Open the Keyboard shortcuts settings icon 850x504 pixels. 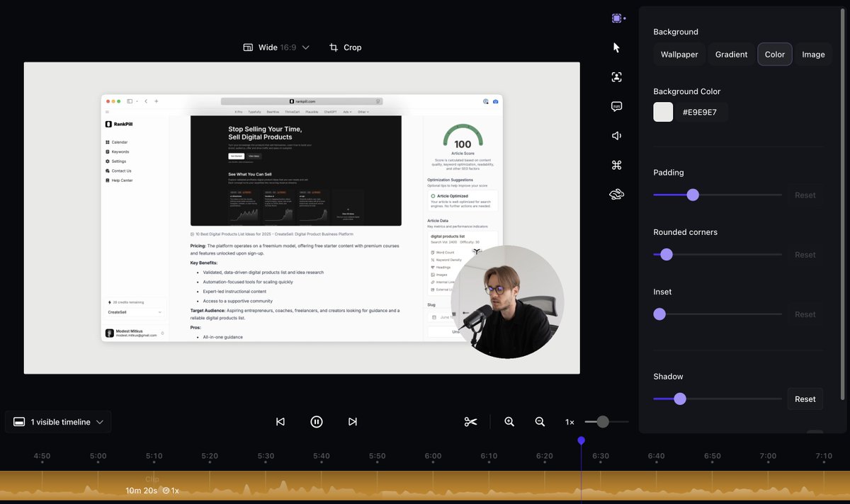click(617, 165)
